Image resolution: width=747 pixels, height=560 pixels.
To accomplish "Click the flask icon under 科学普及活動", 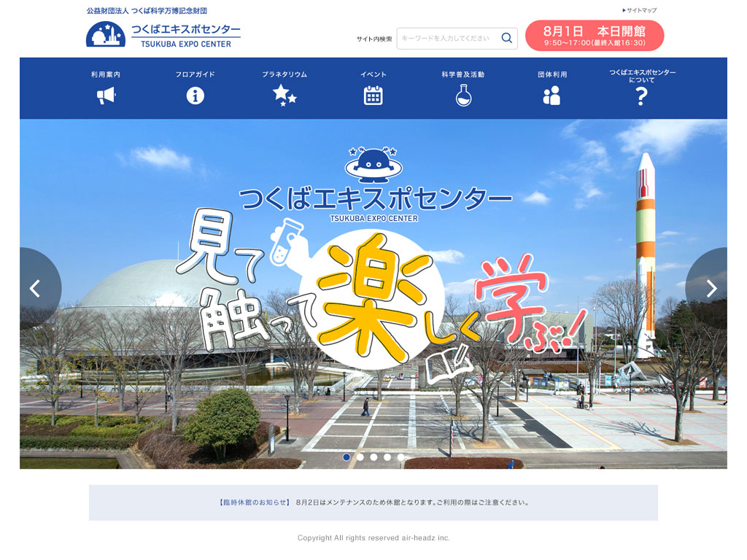I will (463, 96).
